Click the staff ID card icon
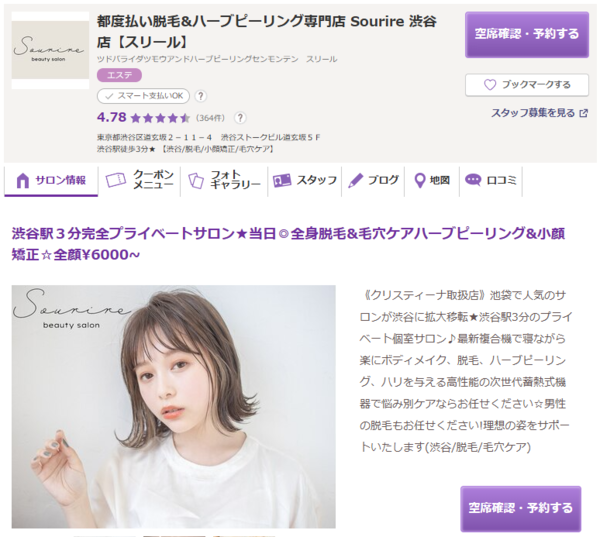The height and width of the screenshot is (537, 600). point(282,180)
